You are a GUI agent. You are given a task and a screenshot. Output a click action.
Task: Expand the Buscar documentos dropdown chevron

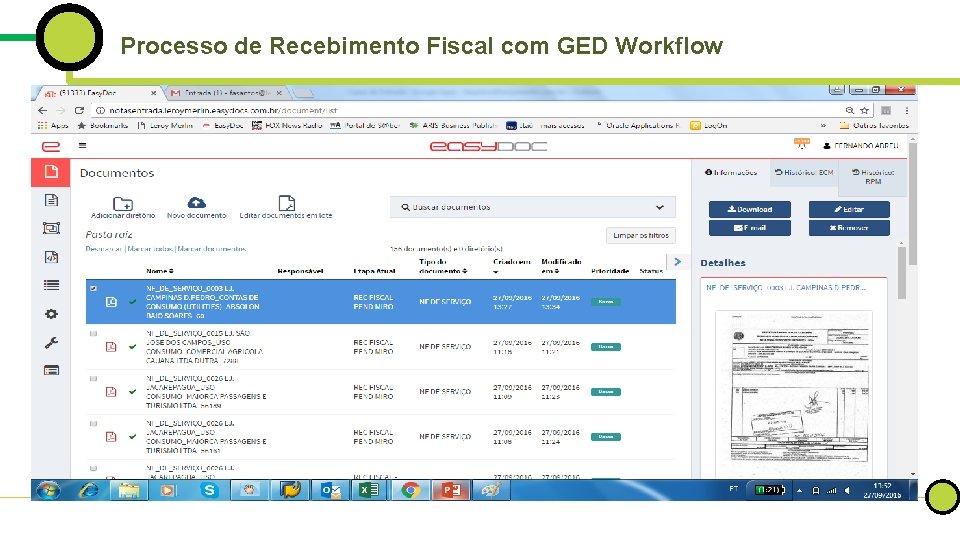tap(659, 208)
